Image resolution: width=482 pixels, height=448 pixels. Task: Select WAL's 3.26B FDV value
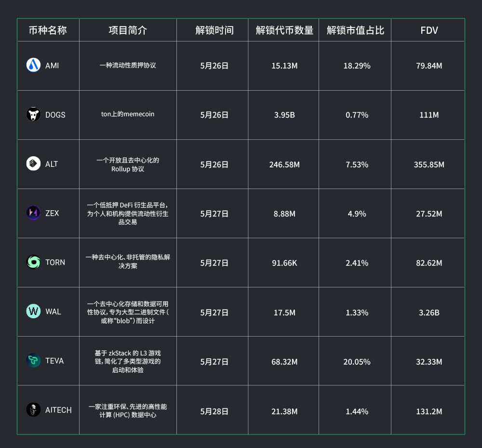click(429, 312)
